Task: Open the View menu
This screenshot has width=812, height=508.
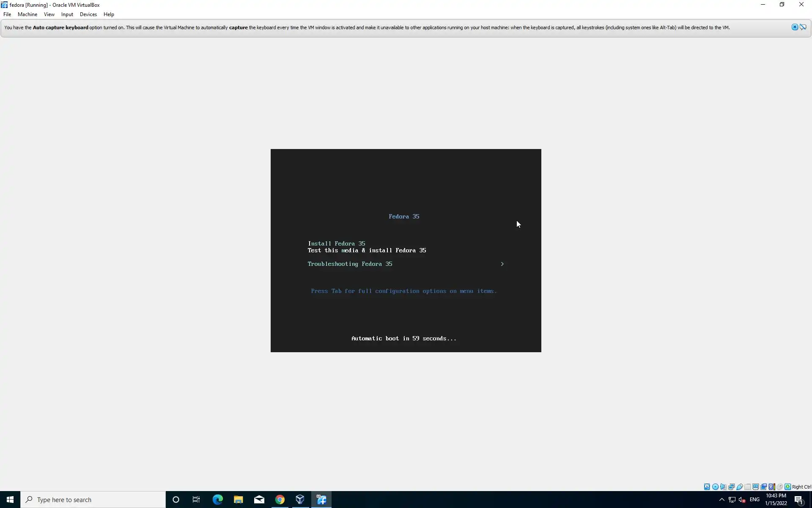Action: point(49,14)
